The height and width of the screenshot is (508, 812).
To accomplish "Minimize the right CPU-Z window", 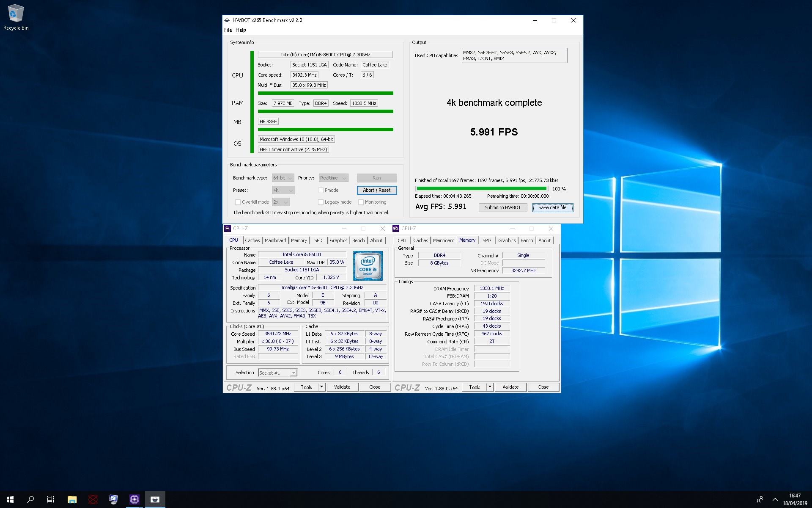I will pos(513,229).
